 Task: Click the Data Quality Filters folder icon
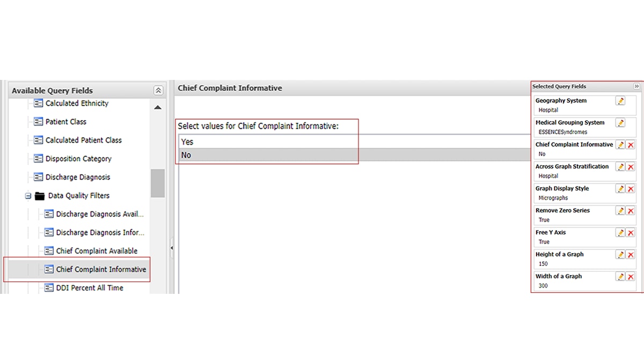point(40,196)
